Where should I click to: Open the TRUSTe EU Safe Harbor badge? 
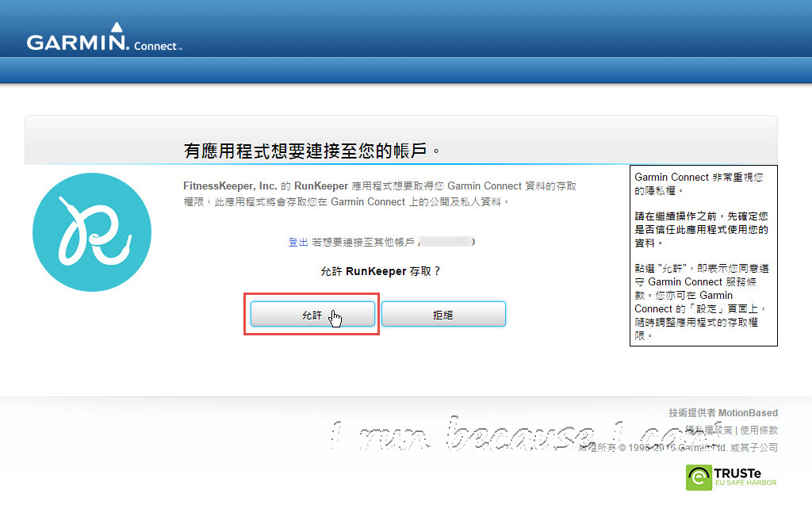[x=731, y=477]
